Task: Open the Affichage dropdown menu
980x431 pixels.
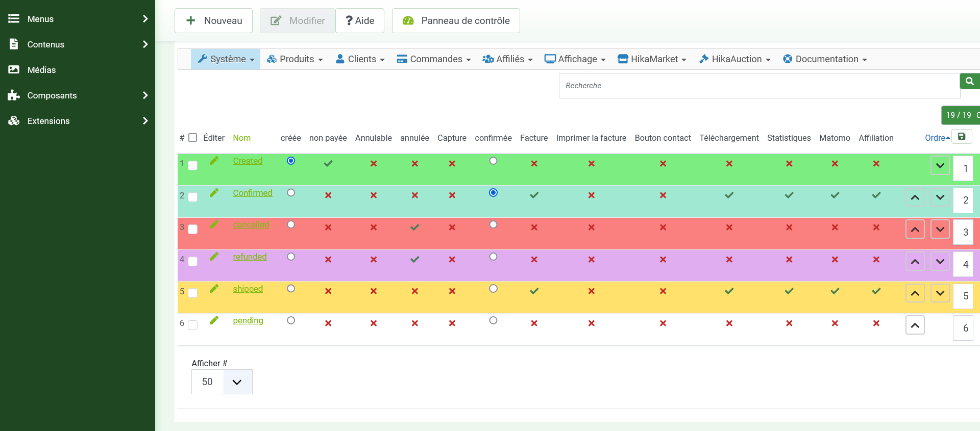Action: (575, 59)
